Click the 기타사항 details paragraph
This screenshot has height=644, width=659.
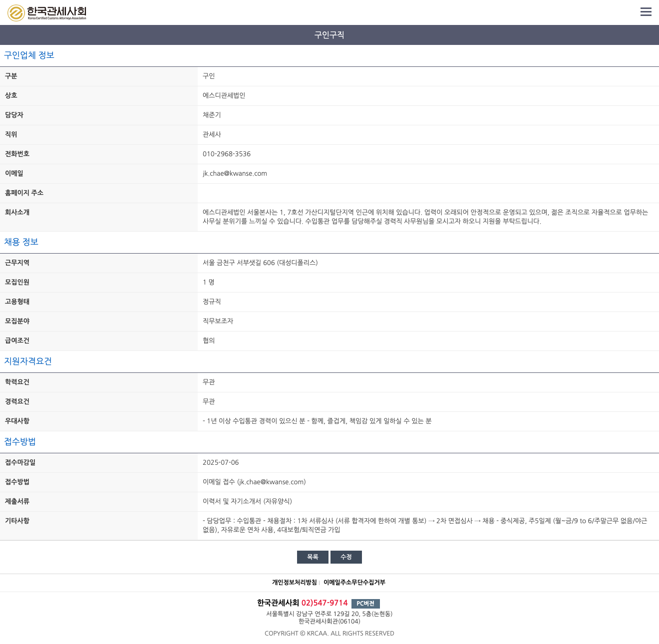click(x=425, y=525)
